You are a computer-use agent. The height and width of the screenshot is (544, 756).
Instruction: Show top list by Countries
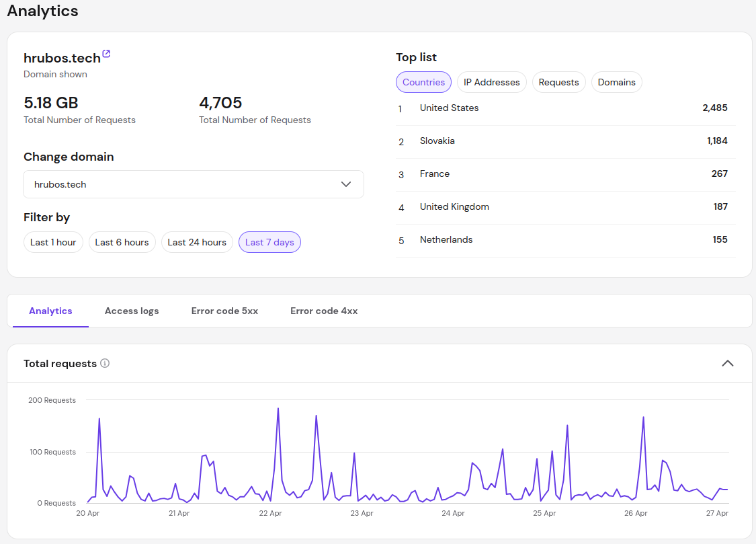pyautogui.click(x=423, y=82)
